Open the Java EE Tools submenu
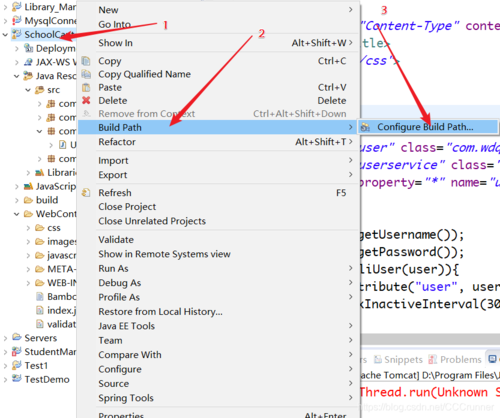 pyautogui.click(x=219, y=326)
